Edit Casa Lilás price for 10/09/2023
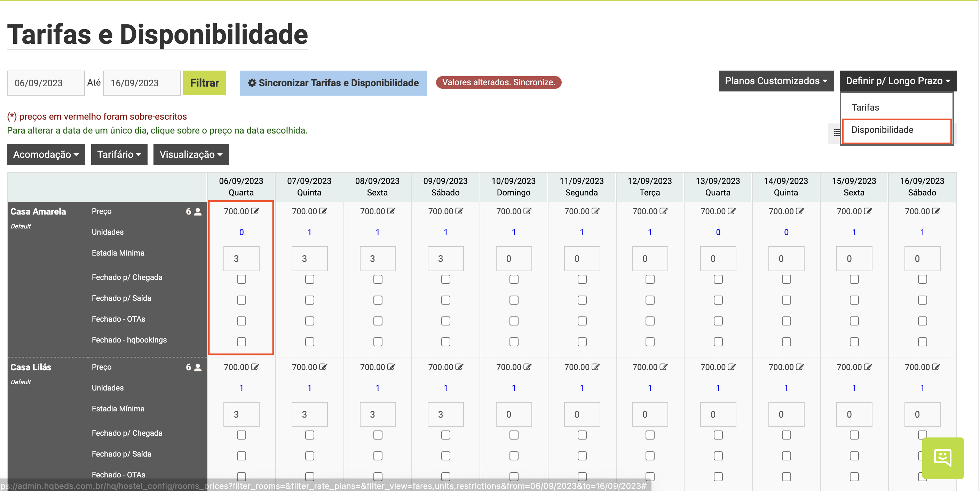 (527, 367)
